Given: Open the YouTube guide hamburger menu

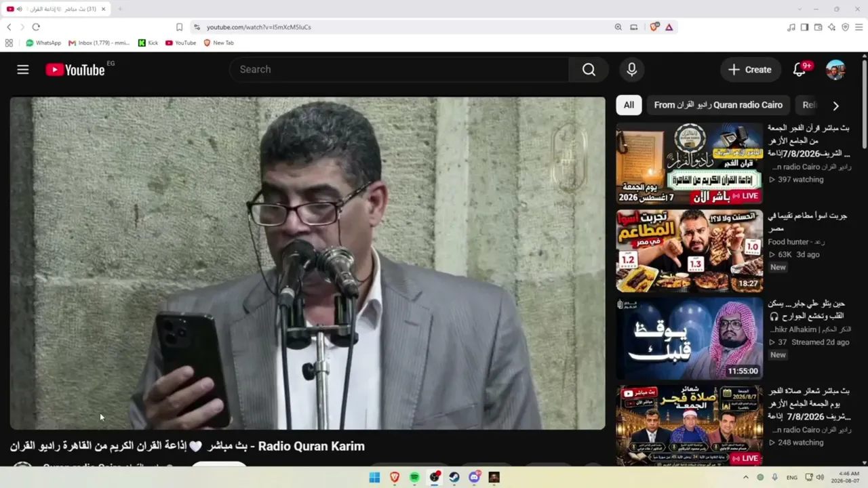Looking at the screenshot, I should (x=23, y=70).
